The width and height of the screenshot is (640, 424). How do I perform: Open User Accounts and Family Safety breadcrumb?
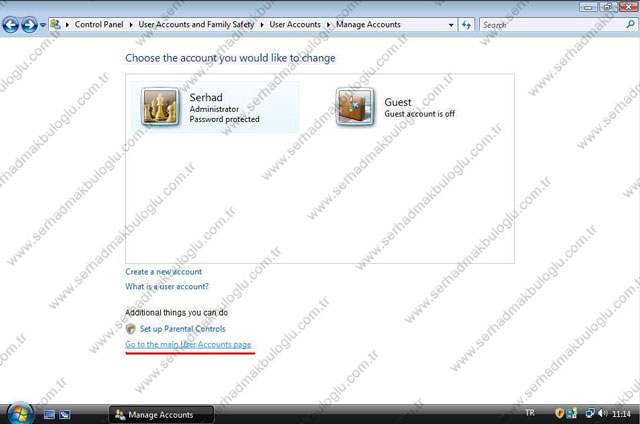point(196,24)
